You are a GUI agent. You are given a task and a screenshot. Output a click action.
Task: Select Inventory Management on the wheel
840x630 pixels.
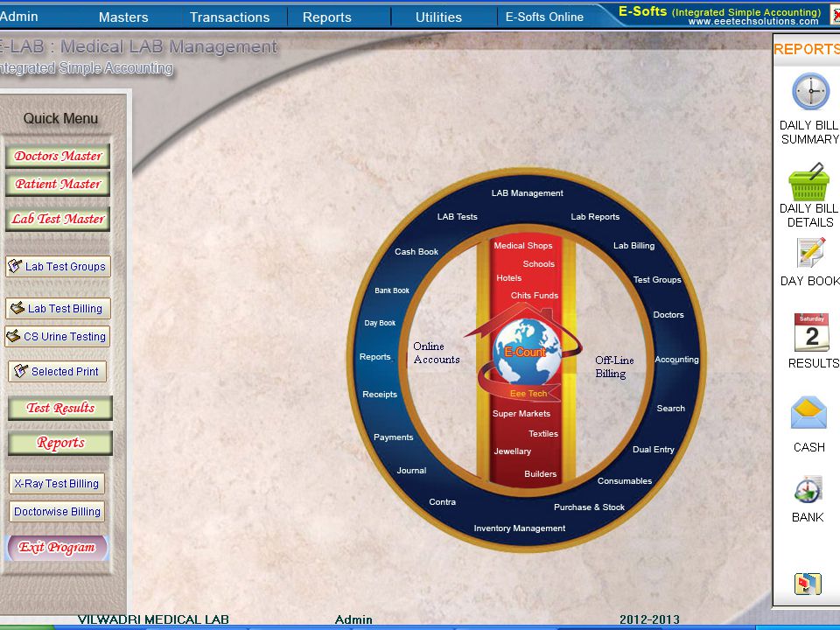[520, 528]
